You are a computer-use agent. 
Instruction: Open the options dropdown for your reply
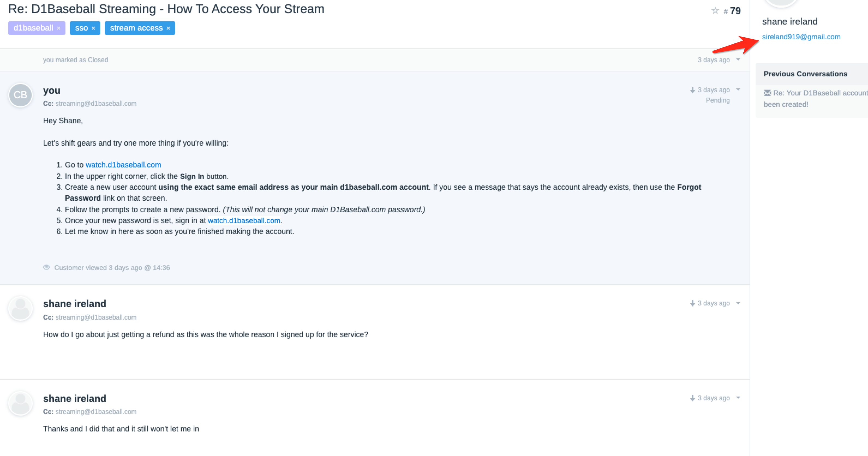click(x=738, y=89)
